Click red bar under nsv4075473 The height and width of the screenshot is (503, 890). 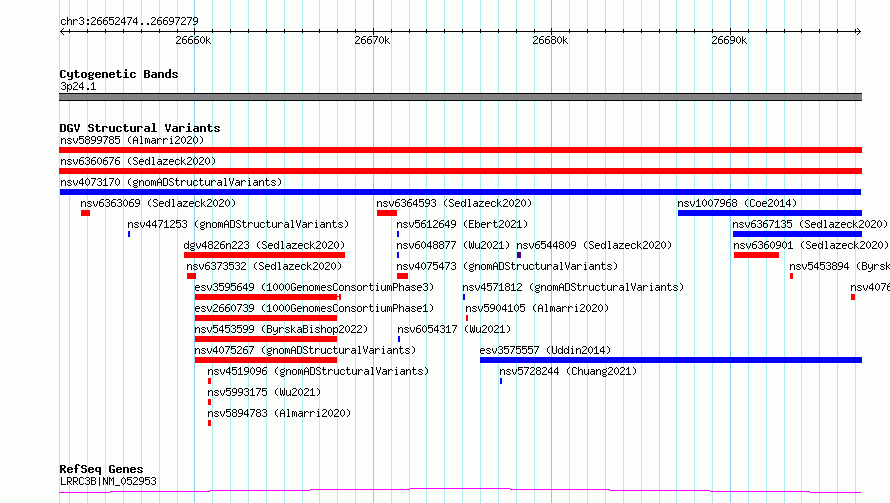point(402,276)
